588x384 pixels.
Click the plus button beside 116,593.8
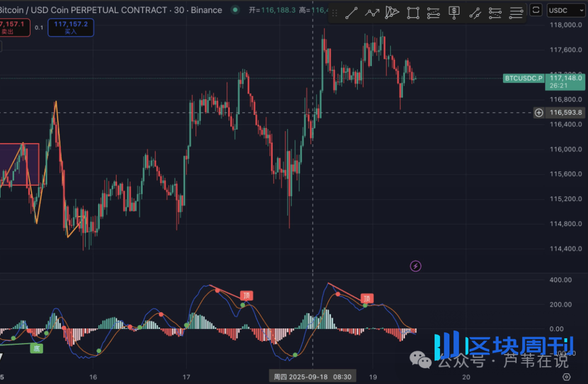click(x=538, y=113)
